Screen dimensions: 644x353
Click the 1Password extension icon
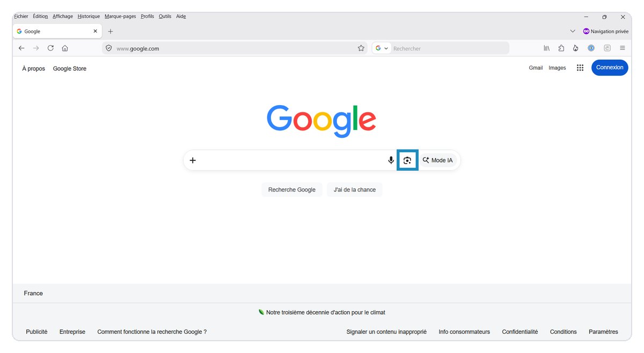pyautogui.click(x=591, y=48)
